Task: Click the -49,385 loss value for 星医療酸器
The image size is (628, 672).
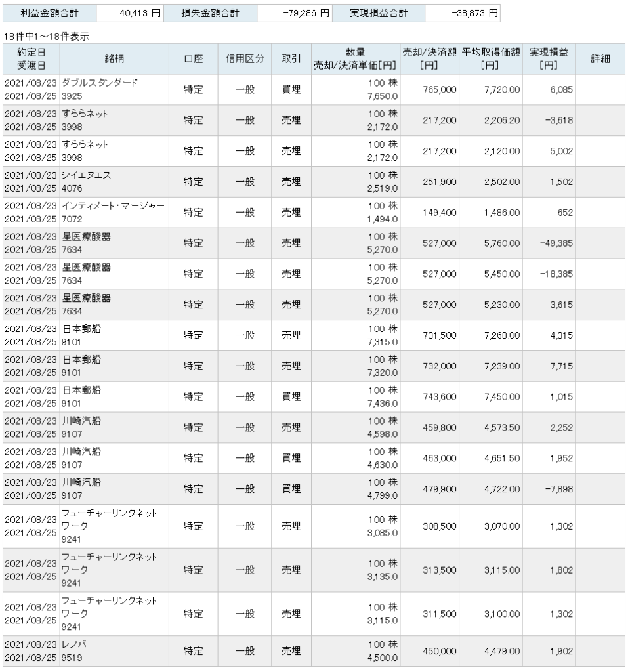Action: click(x=556, y=243)
